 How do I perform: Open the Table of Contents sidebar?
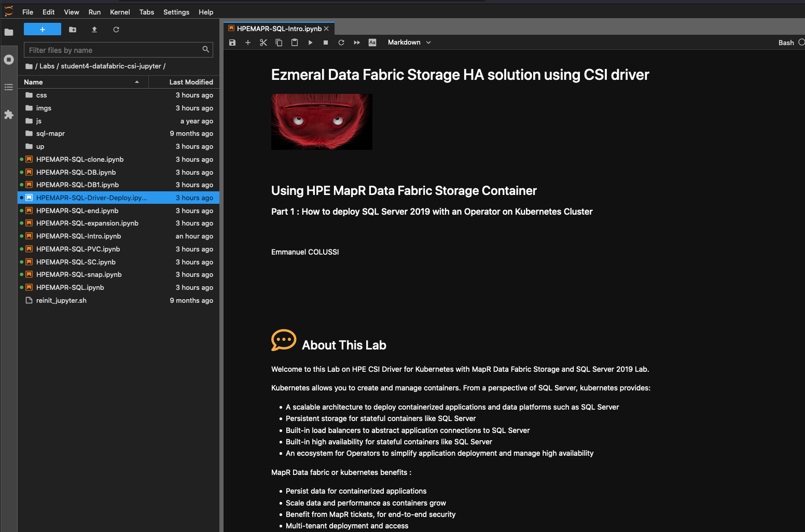click(9, 87)
